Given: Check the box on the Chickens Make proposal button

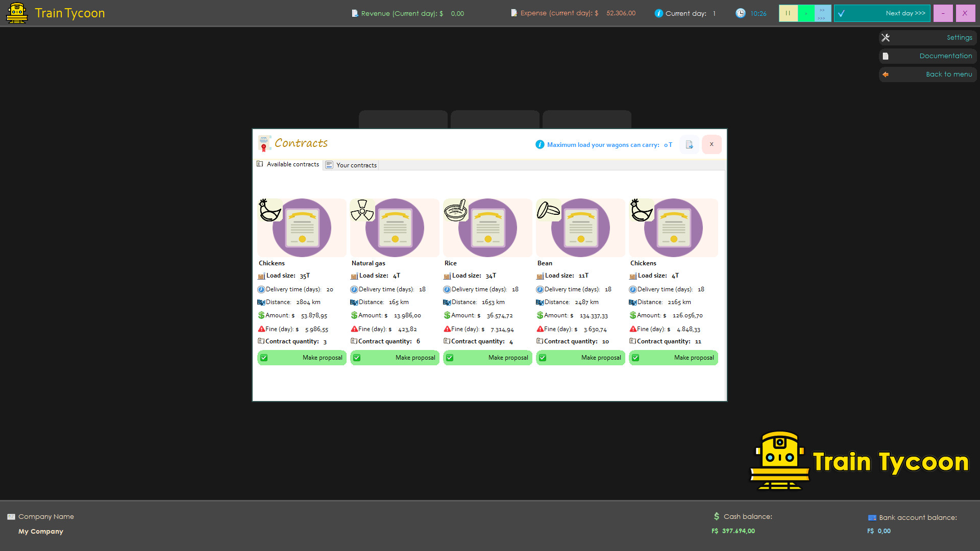Looking at the screenshot, I should 264,358.
